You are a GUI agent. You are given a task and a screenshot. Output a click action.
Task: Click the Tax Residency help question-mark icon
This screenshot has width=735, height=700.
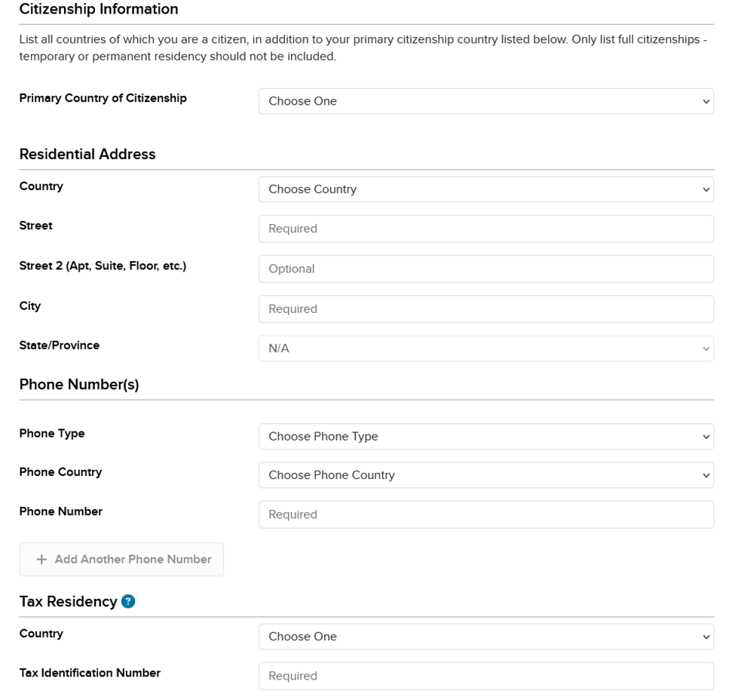[x=128, y=601]
